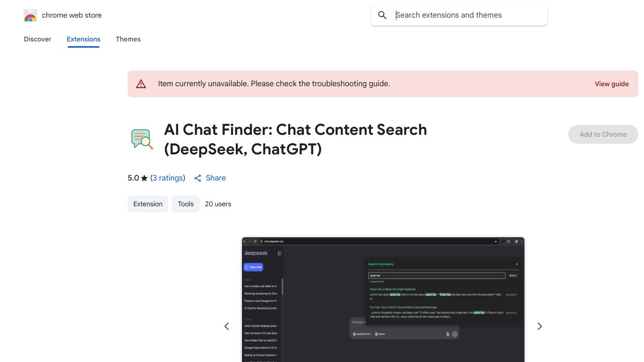Click the Extension category chip
The image size is (644, 362).
coord(148,204)
